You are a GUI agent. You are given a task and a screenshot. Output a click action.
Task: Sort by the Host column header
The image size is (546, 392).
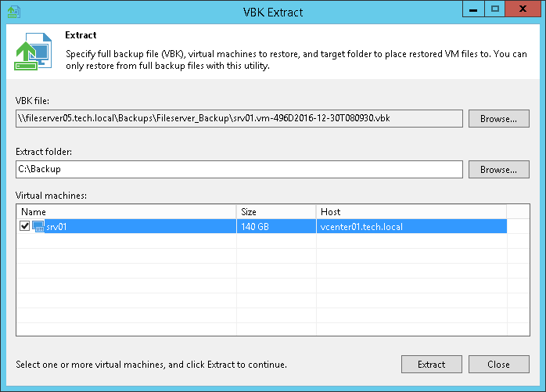pyautogui.click(x=411, y=211)
